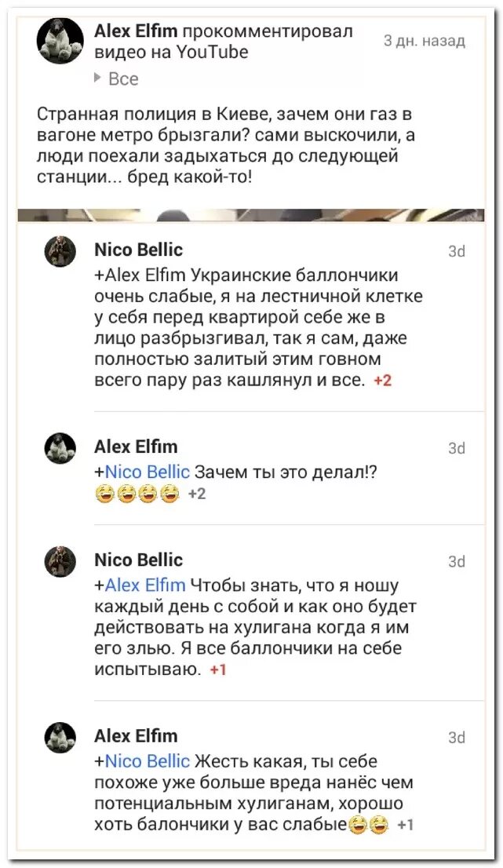
Task: Open the video thumbnail strip under the post
Action: click(x=251, y=214)
